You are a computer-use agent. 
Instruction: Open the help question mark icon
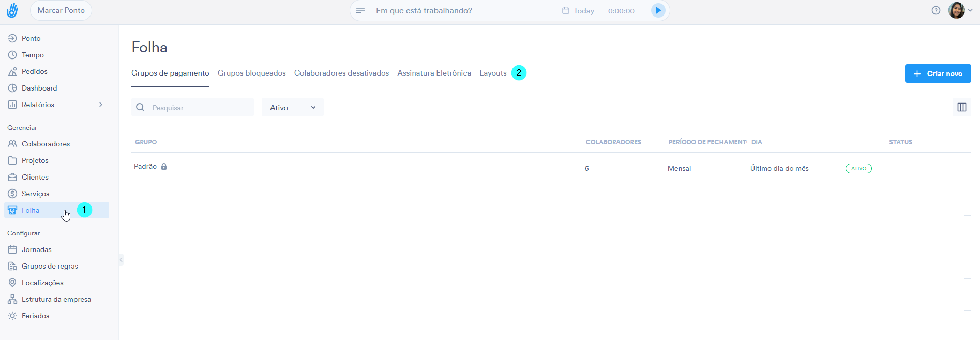coord(936,10)
